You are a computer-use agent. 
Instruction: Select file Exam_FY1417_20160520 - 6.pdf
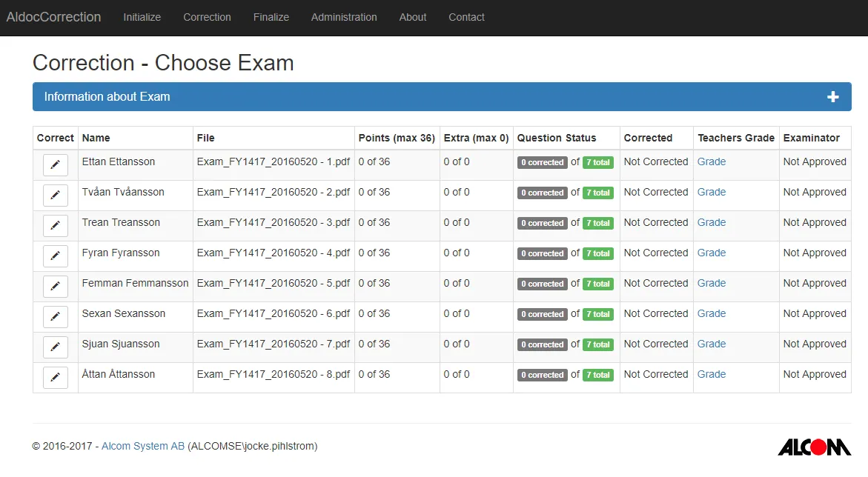(274, 314)
